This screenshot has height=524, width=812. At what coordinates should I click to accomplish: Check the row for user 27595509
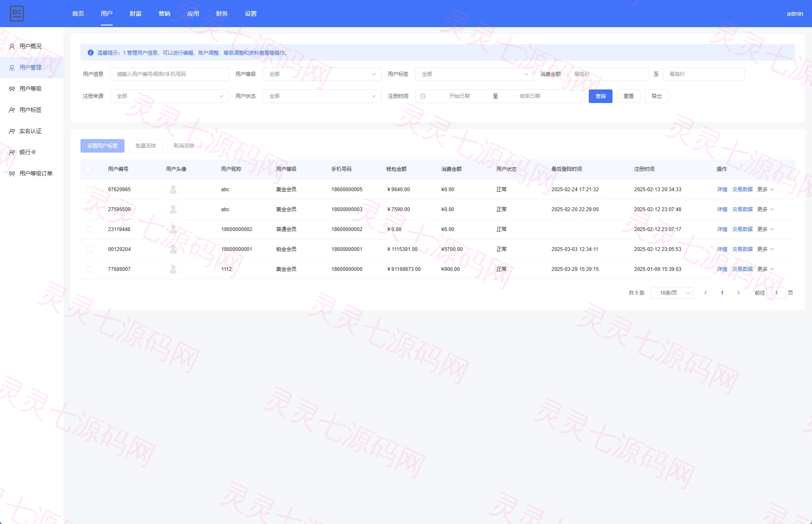coord(89,209)
